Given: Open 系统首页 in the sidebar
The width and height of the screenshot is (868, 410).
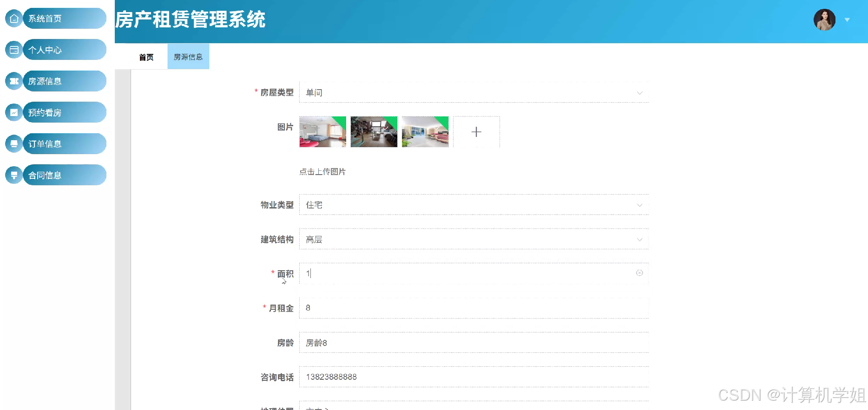Looking at the screenshot, I should point(65,19).
